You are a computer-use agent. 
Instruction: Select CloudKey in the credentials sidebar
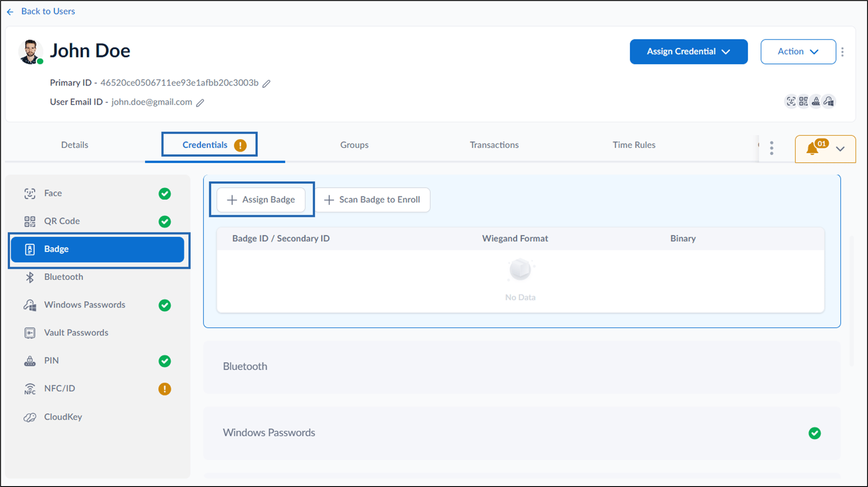click(97, 417)
